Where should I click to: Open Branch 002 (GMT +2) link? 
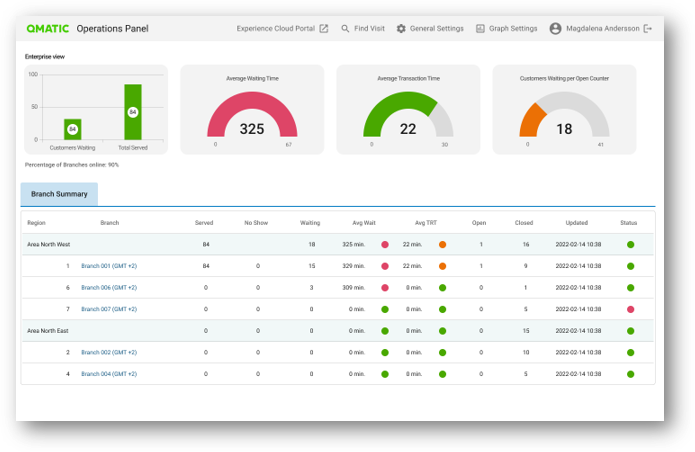(x=109, y=352)
